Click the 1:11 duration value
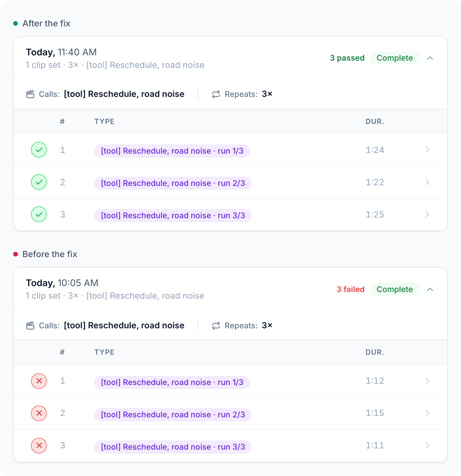The image size is (461, 476). click(375, 445)
